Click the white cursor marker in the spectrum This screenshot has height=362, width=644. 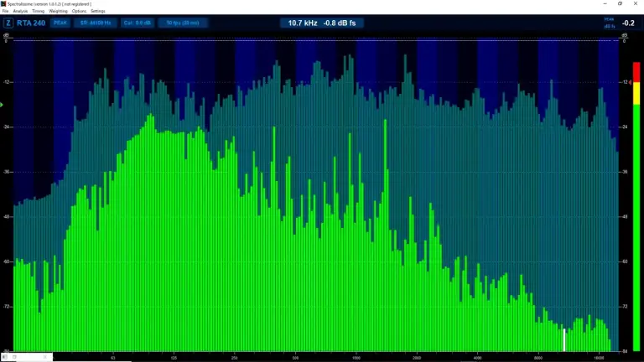[563, 340]
